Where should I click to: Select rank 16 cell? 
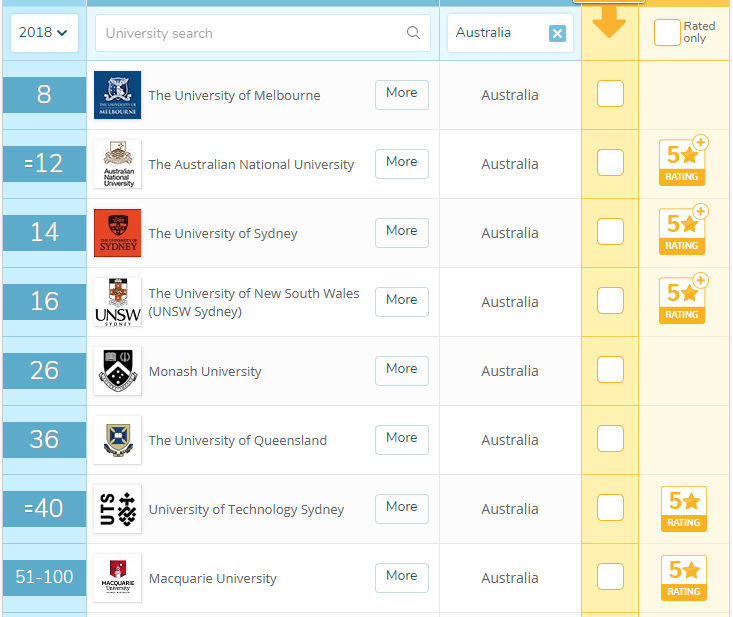pyautogui.click(x=44, y=302)
